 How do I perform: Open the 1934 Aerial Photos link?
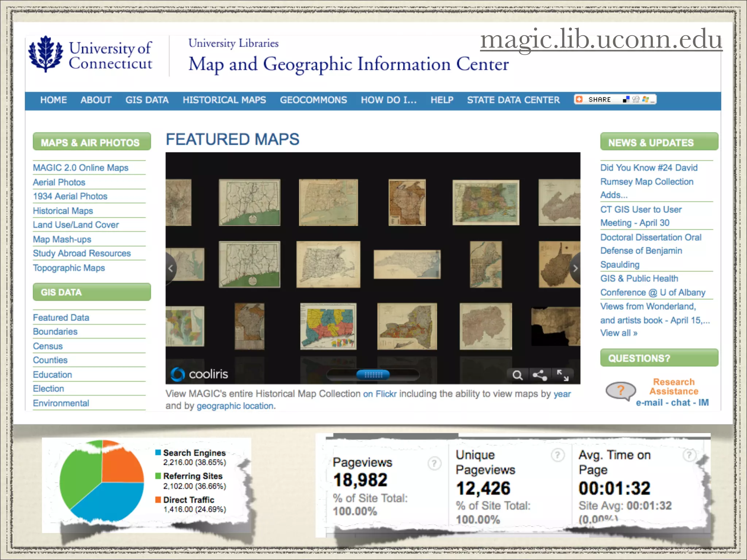[70, 196]
